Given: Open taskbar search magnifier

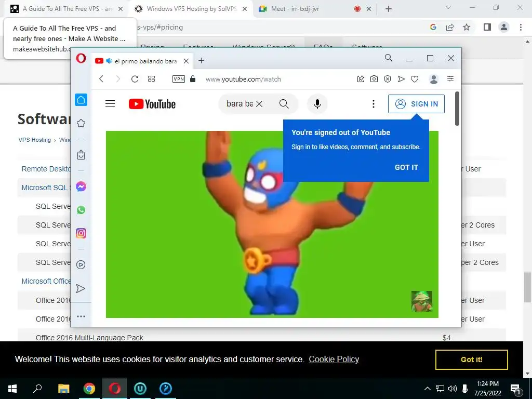Looking at the screenshot, I should 37,389.
